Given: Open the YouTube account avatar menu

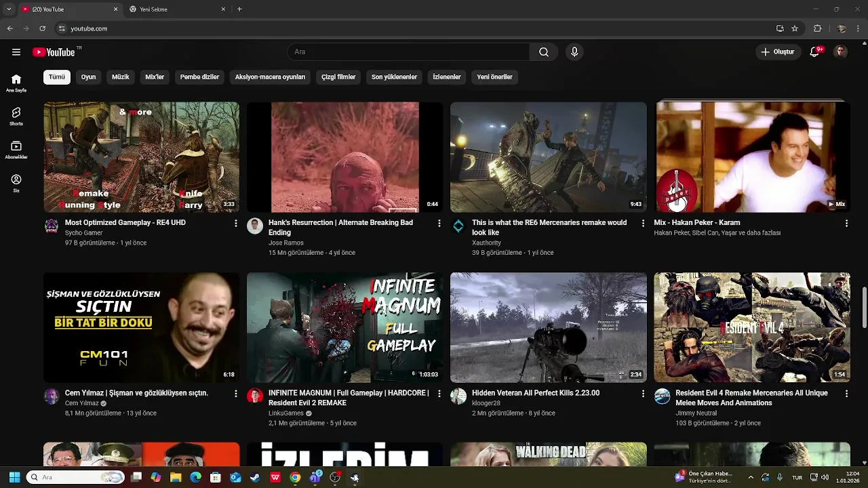Looking at the screenshot, I should (x=840, y=52).
